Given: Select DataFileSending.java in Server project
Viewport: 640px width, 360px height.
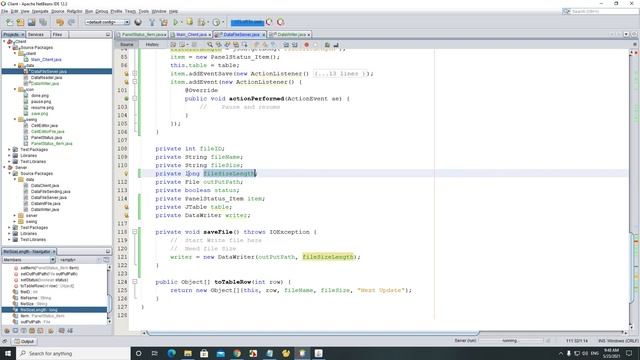Looking at the screenshot, I should click(51, 191).
